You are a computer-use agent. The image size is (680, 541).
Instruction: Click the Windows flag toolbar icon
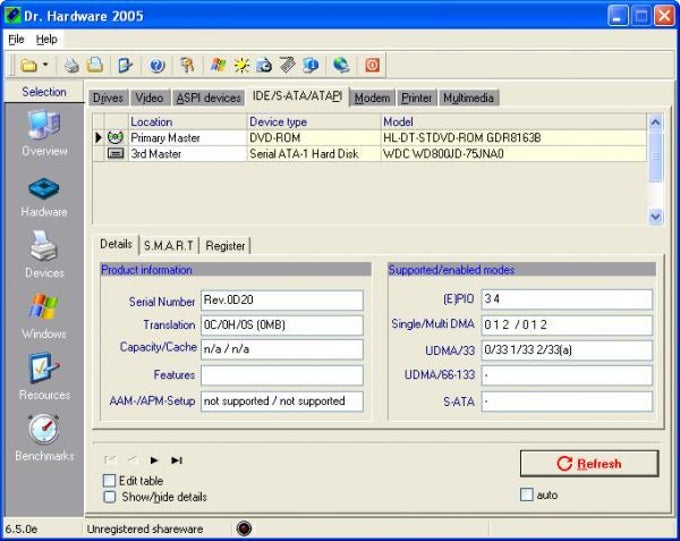[x=218, y=66]
